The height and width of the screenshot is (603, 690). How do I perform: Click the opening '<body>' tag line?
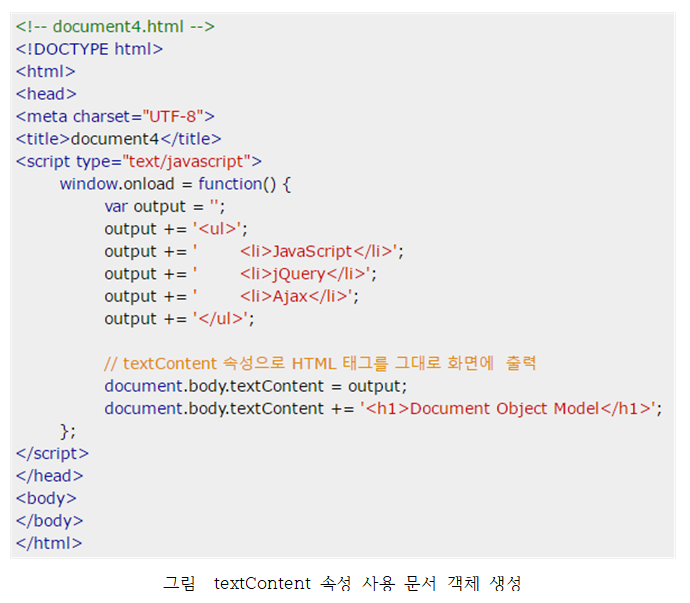click(x=46, y=499)
